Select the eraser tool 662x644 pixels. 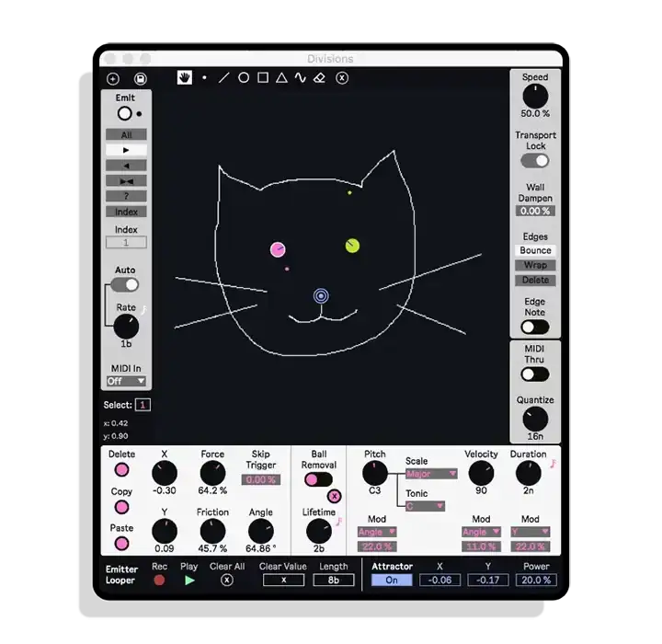point(320,78)
